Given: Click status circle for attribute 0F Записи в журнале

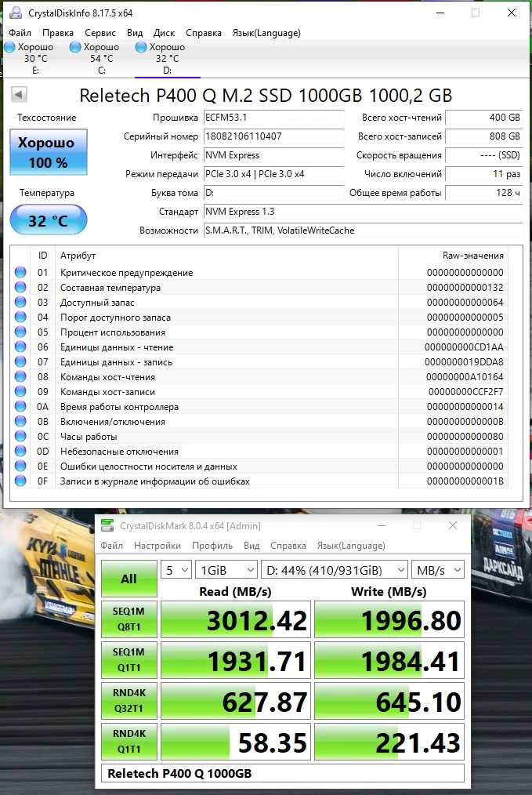Looking at the screenshot, I should pyautogui.click(x=20, y=481).
